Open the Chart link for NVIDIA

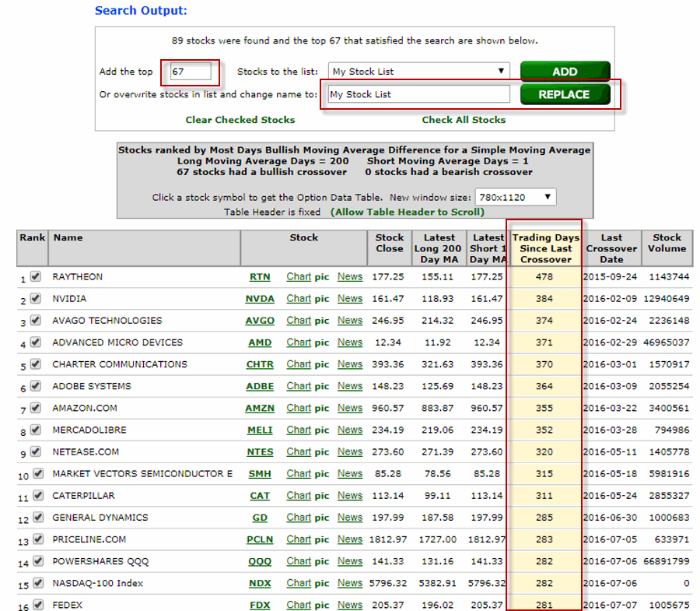299,299
